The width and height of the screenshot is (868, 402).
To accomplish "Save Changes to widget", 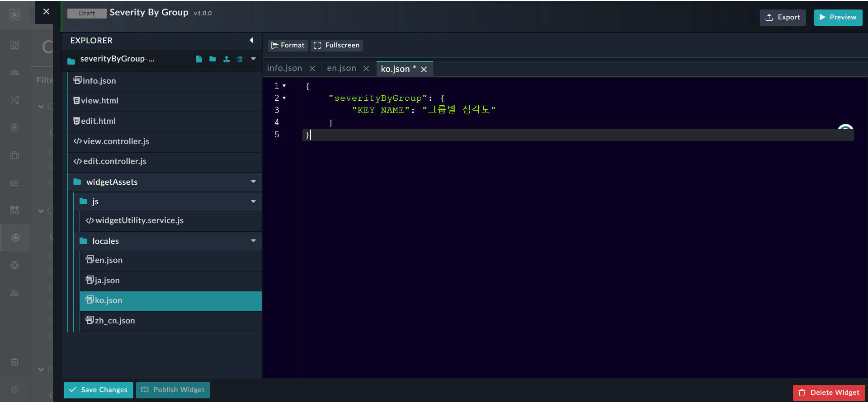I will pos(99,390).
